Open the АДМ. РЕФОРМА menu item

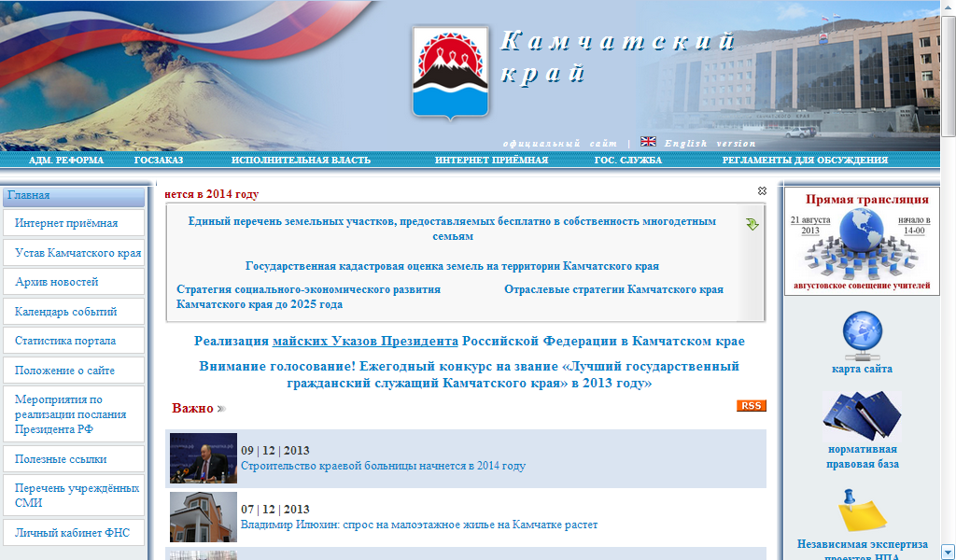tap(66, 161)
